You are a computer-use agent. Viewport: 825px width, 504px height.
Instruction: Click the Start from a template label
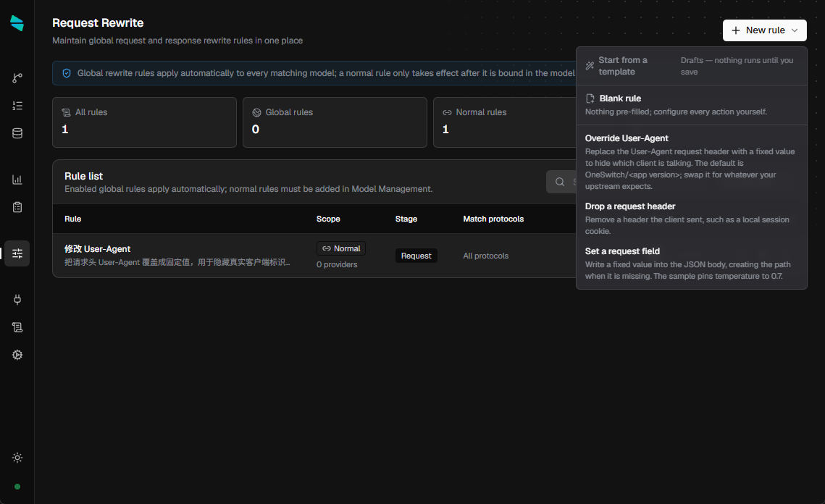pos(623,66)
